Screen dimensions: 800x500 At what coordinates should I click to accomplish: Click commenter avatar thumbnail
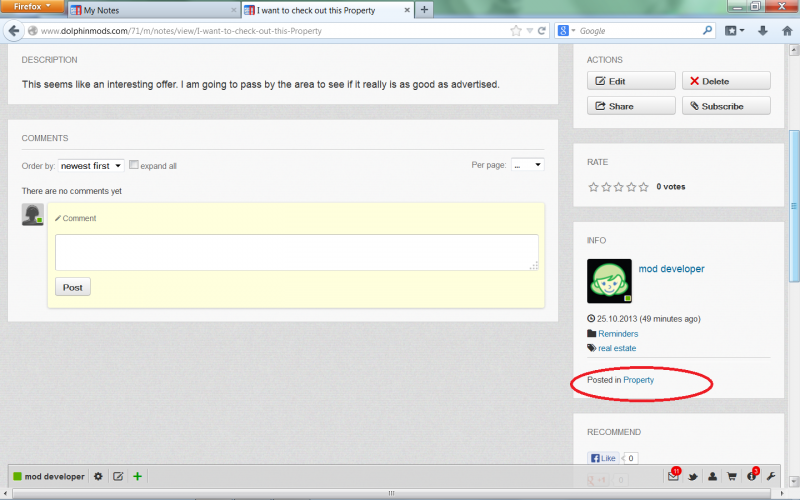coord(33,214)
